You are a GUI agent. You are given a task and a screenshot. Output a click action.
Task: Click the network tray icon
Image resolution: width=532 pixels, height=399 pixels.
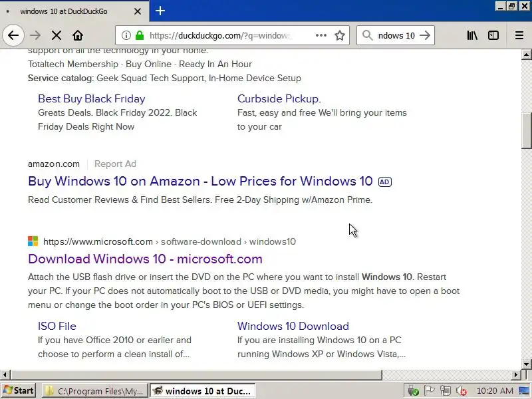(446, 390)
